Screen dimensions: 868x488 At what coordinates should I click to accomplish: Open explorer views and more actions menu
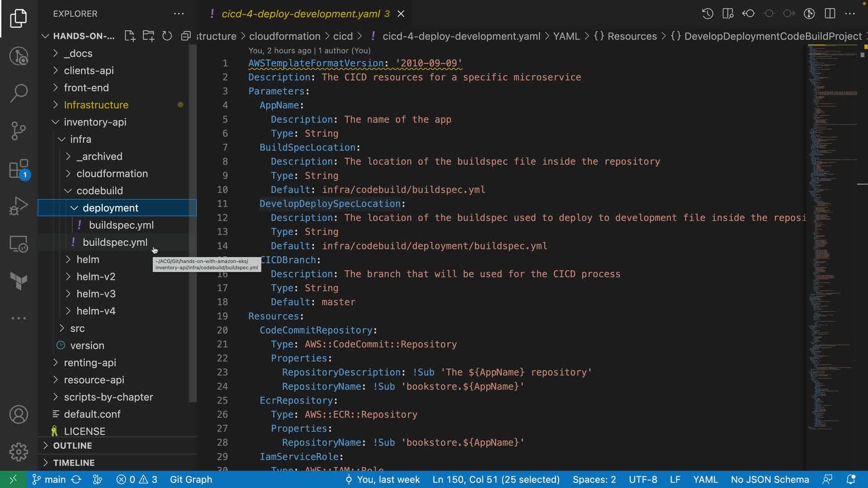tap(179, 14)
